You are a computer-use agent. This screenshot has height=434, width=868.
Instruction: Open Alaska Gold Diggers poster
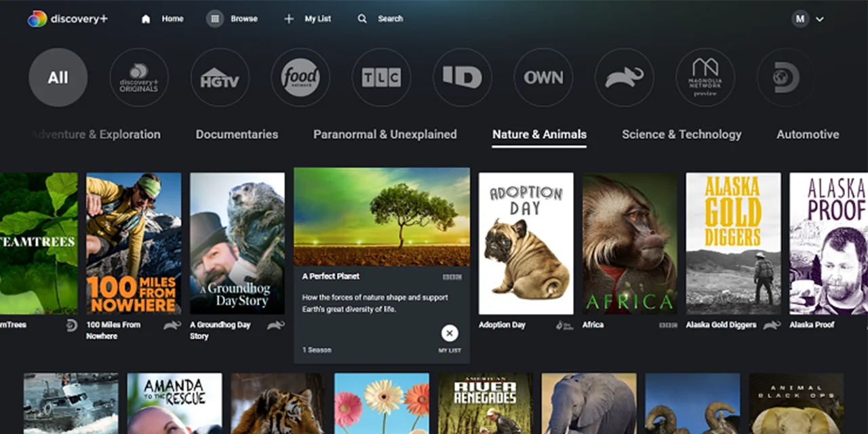[x=734, y=243]
